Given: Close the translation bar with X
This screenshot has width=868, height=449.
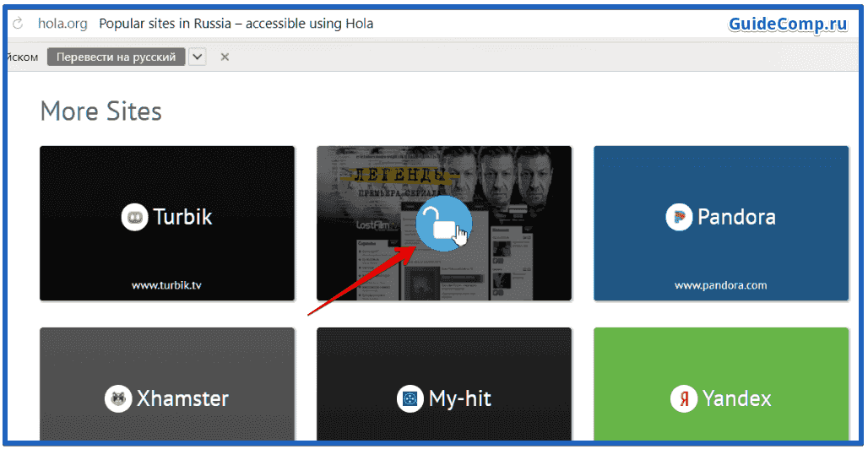Looking at the screenshot, I should click(225, 57).
